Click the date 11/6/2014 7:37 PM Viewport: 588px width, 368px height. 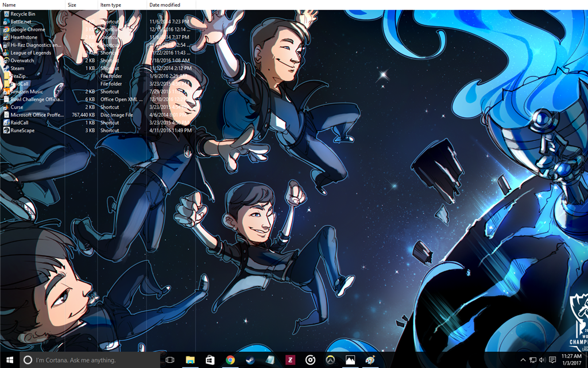[169, 37]
